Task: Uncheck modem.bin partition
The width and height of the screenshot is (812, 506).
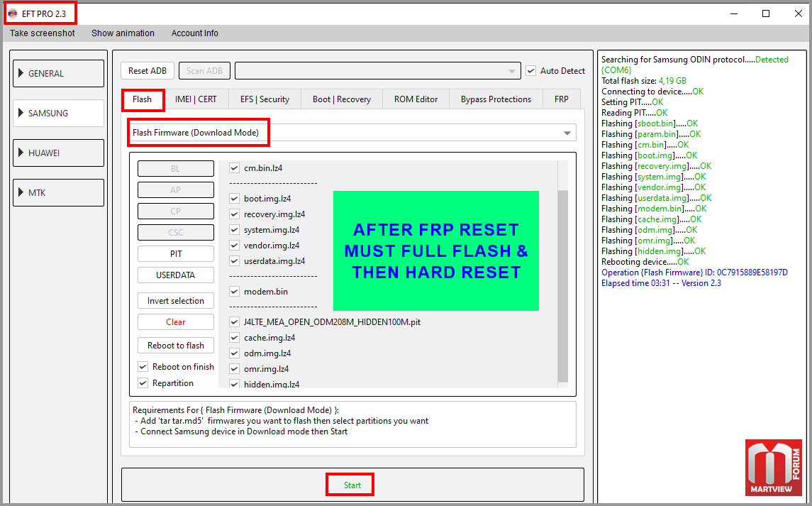Action: pyautogui.click(x=235, y=292)
